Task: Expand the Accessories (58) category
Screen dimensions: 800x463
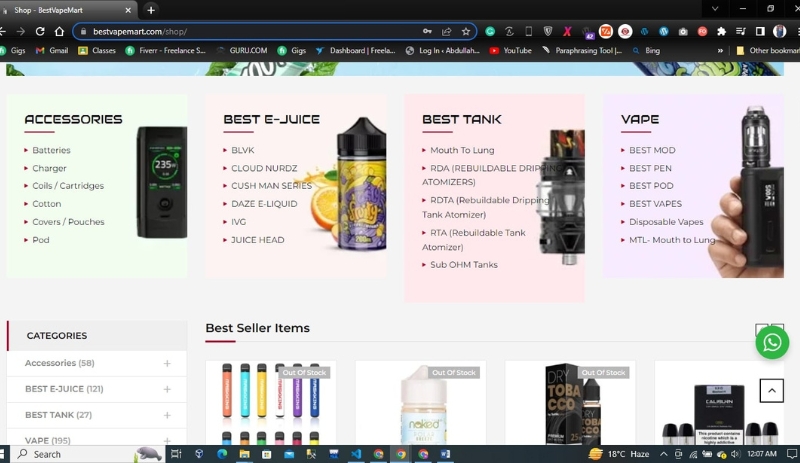Action: [167, 363]
